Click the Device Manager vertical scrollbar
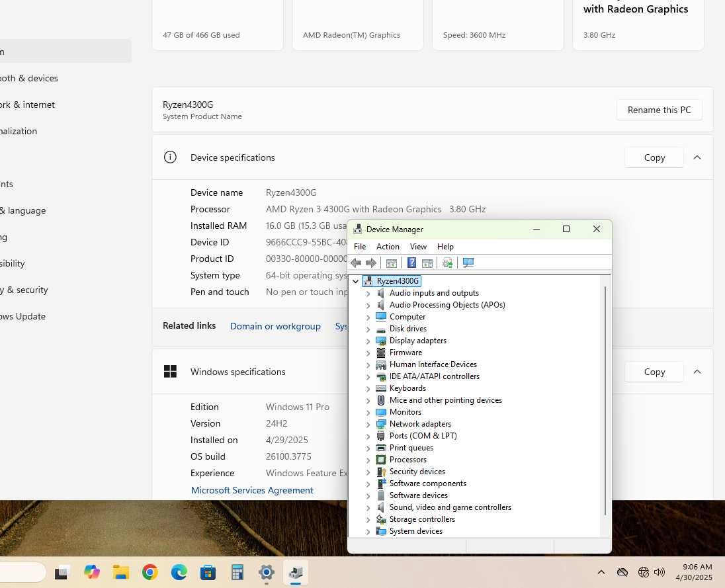The height and width of the screenshot is (588, 725). [x=605, y=400]
